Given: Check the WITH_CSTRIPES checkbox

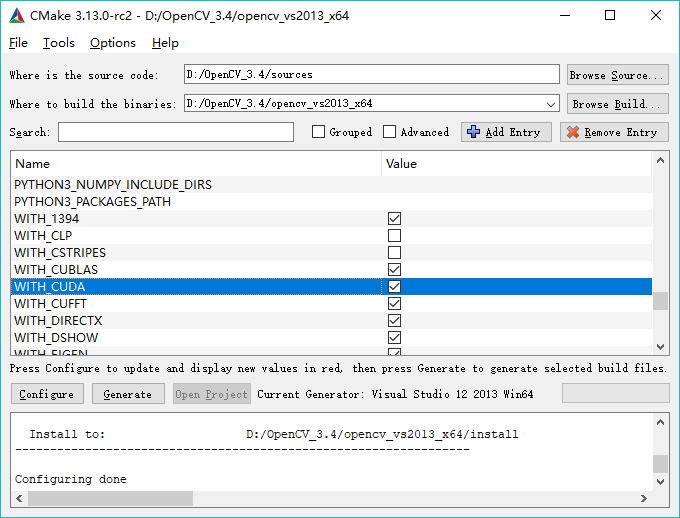Looking at the screenshot, I should pyautogui.click(x=394, y=252).
